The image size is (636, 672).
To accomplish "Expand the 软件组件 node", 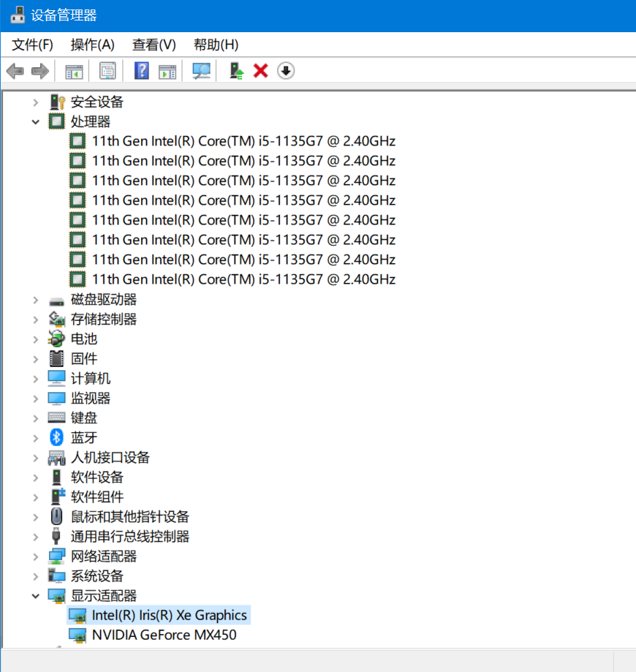I will 36,497.
